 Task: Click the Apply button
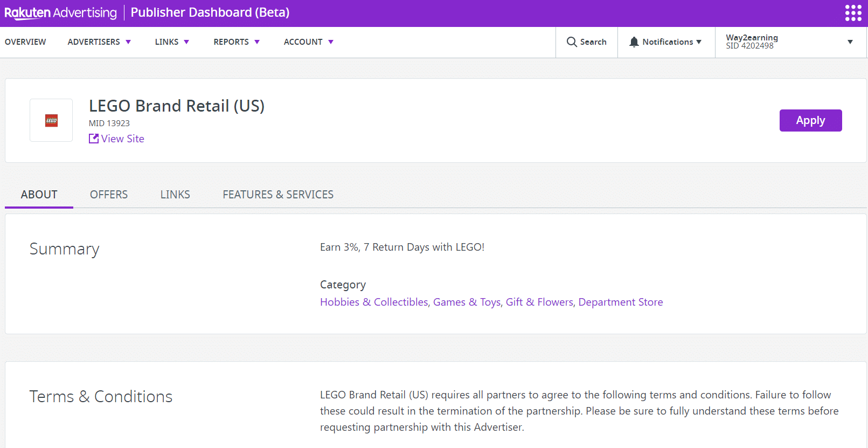810,120
